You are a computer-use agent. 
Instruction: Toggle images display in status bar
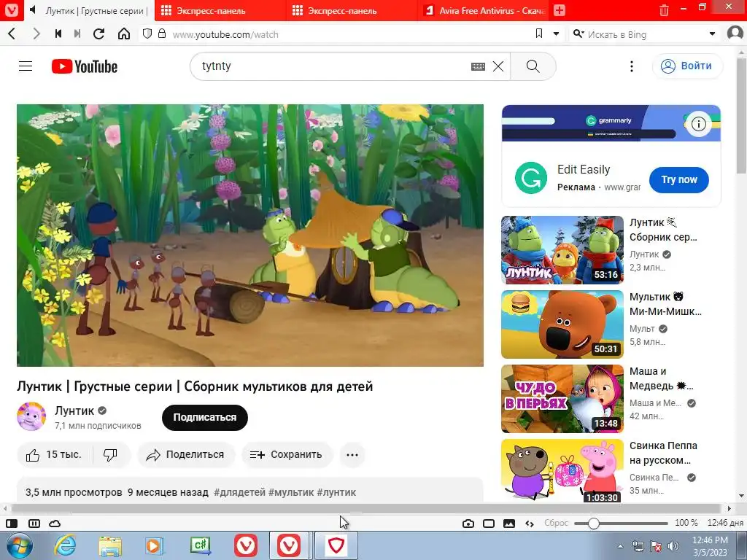point(508,524)
